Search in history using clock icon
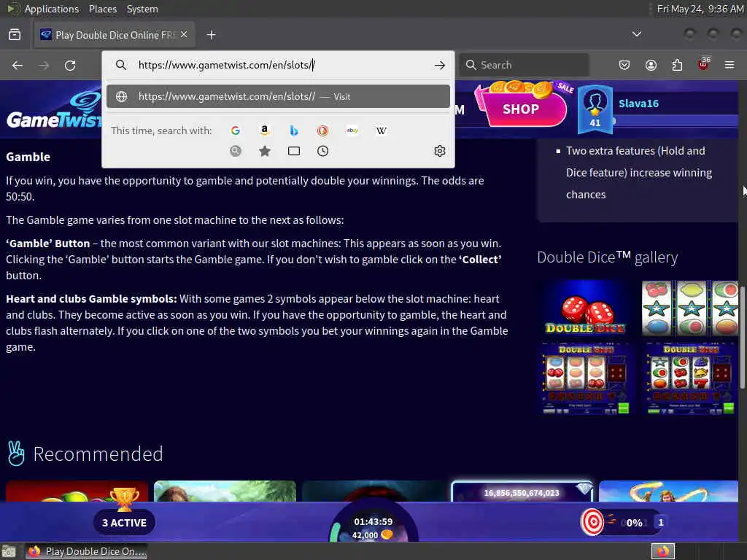747x560 pixels. click(x=323, y=151)
